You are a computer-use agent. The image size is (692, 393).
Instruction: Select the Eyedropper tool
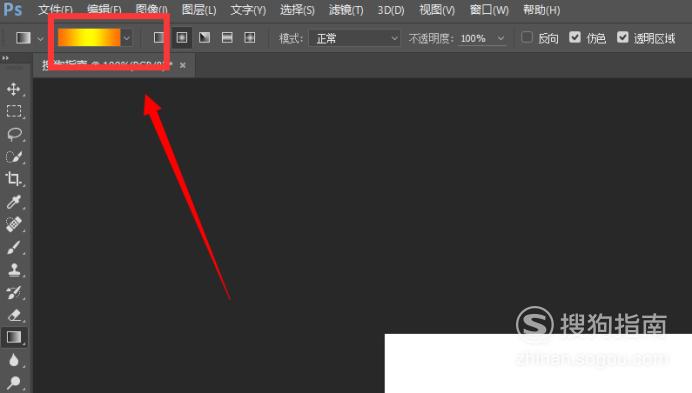(x=14, y=202)
